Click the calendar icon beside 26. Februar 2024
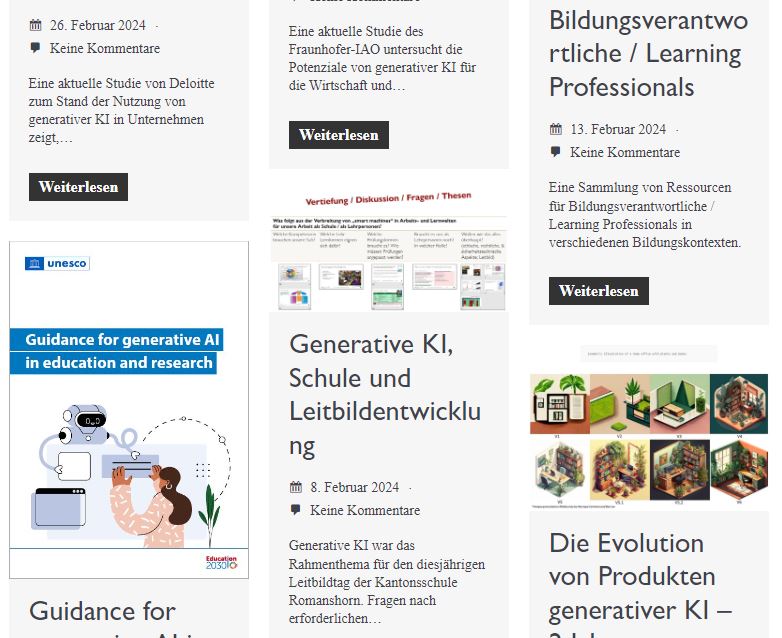The width and height of the screenshot is (782, 638). (36, 25)
